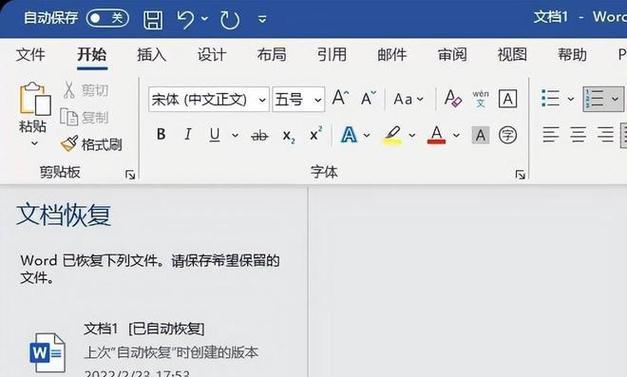
Task: Open the 文件 (File) tab
Action: [x=30, y=54]
